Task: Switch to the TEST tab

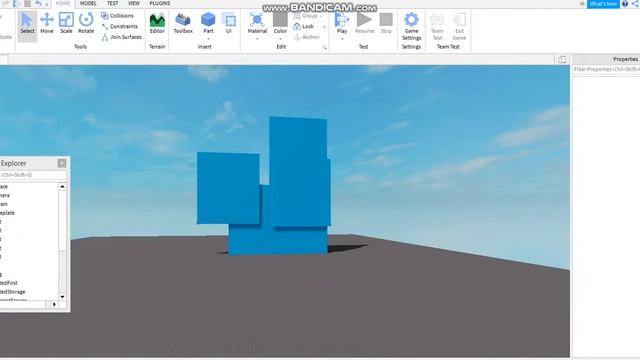Action: coord(112,3)
